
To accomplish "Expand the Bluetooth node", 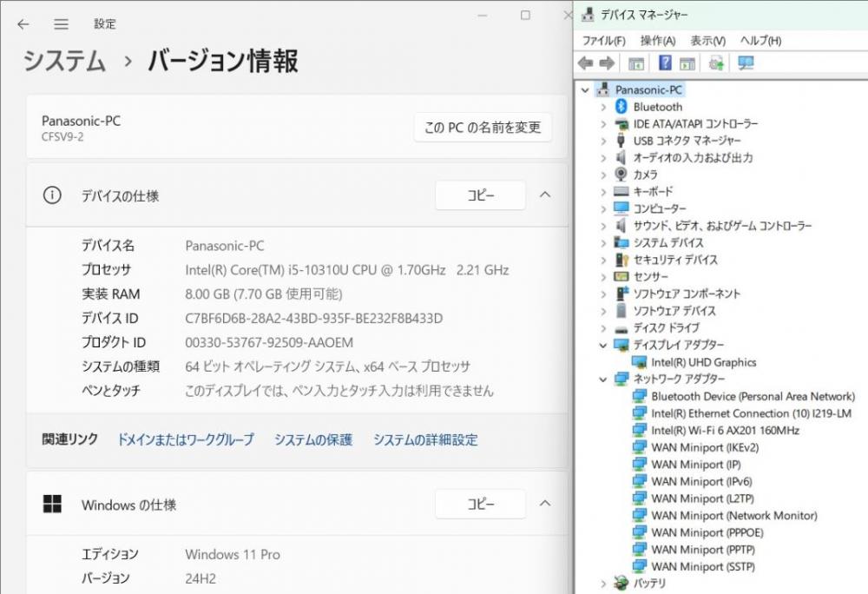I will coord(603,107).
